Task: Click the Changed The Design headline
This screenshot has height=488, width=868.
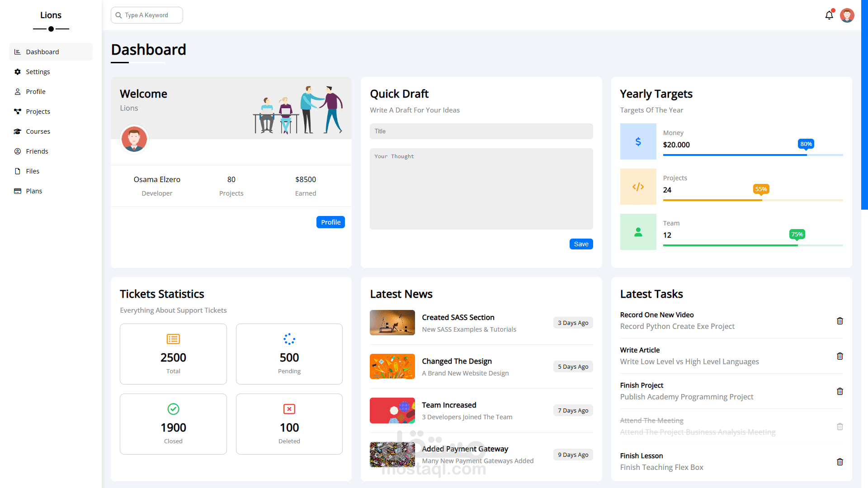Action: click(x=457, y=361)
